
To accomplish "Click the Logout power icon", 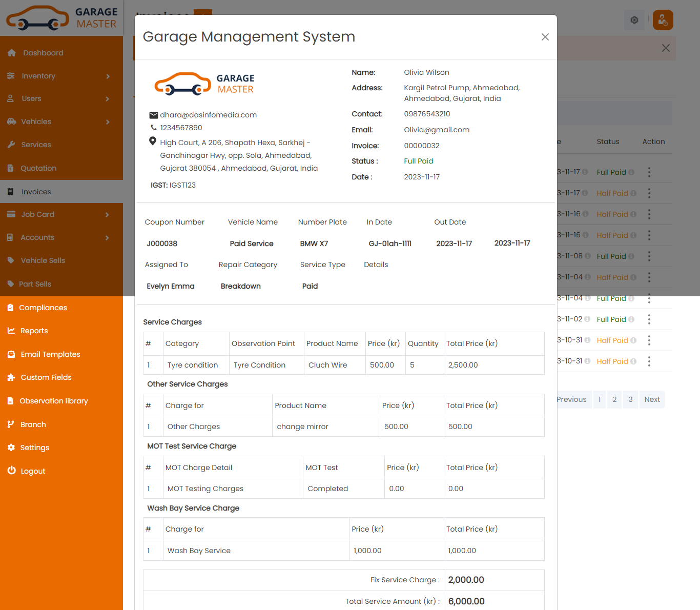I will [x=12, y=471].
